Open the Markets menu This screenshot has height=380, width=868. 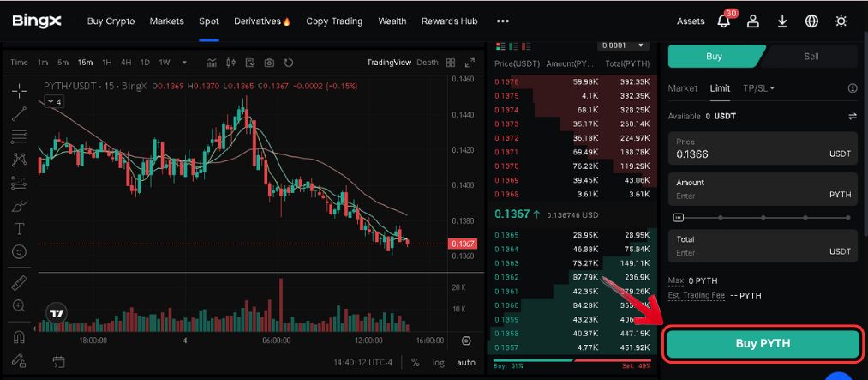point(166,21)
